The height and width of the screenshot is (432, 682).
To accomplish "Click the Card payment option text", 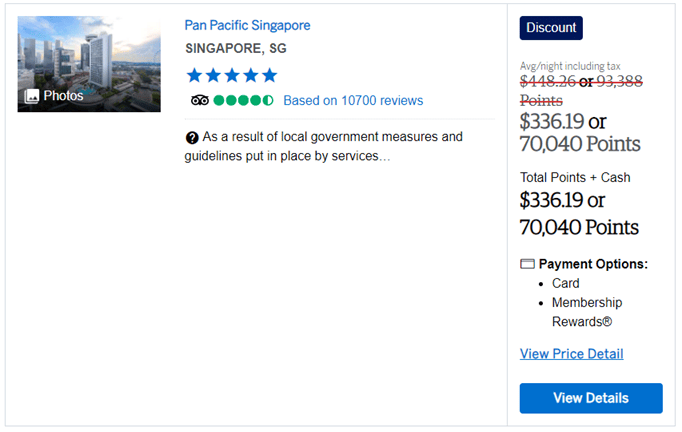I will 566,283.
